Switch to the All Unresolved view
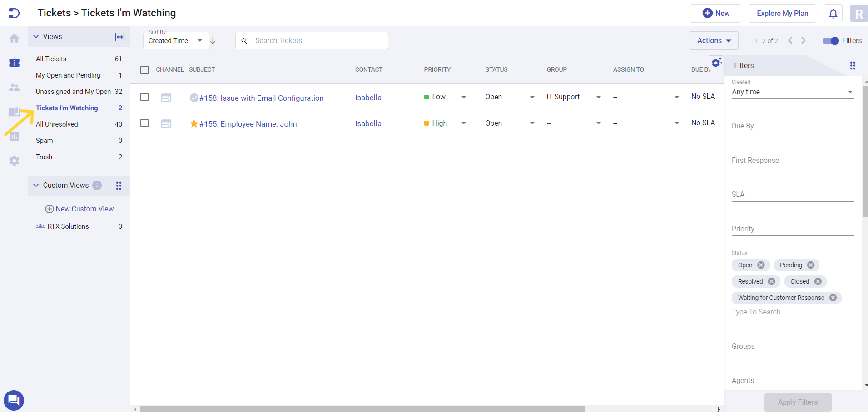868x412 pixels. click(x=57, y=124)
